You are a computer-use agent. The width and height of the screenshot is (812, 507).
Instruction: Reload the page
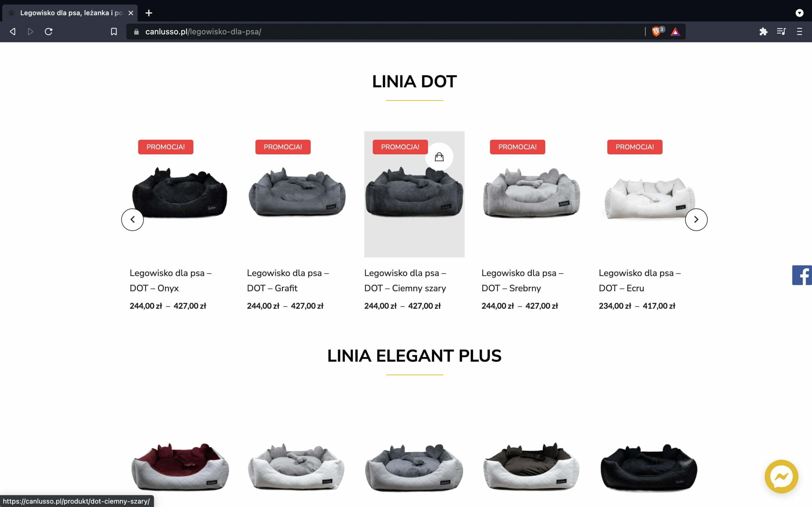49,31
